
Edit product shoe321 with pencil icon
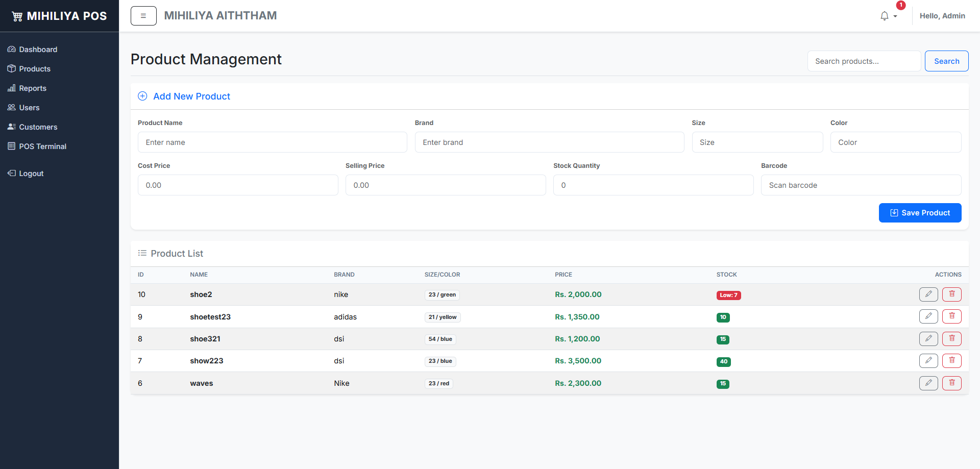coord(928,338)
